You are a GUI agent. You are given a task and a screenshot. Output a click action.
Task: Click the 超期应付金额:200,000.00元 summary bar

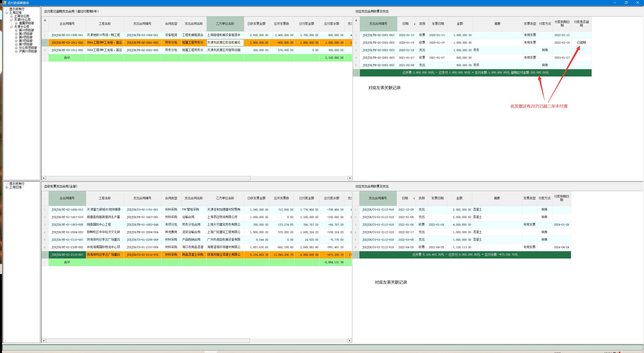[475, 73]
